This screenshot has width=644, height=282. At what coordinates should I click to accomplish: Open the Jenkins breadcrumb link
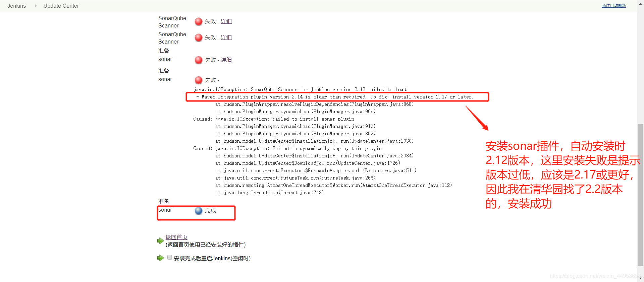[16, 6]
